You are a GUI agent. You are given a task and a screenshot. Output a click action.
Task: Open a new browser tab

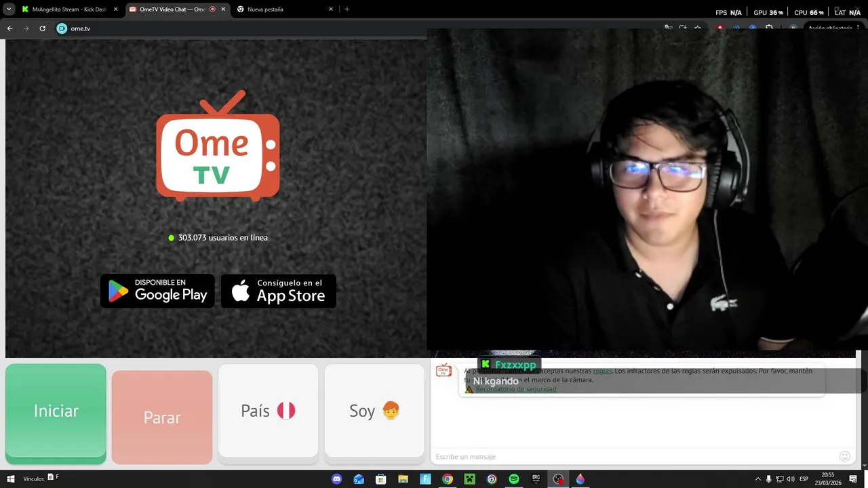coord(347,9)
